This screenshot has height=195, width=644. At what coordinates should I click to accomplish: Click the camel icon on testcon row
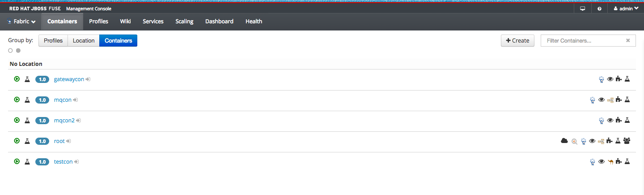[610, 162]
